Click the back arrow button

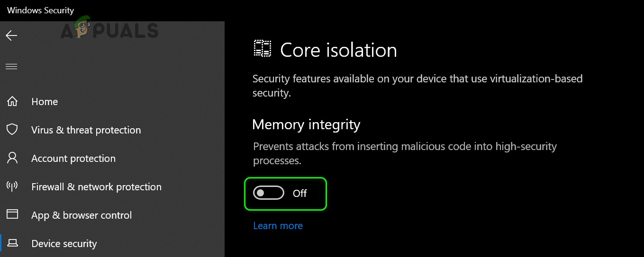coord(11,36)
